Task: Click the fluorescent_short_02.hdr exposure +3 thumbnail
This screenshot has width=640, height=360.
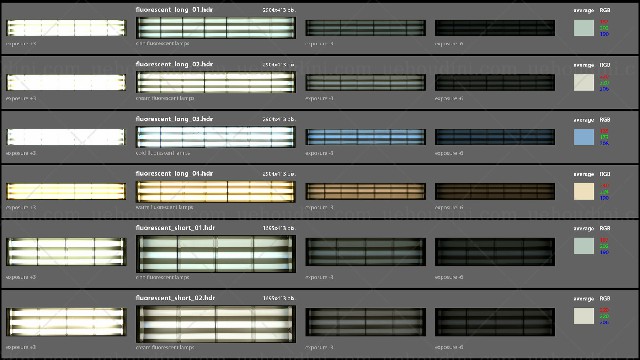Action: point(66,322)
